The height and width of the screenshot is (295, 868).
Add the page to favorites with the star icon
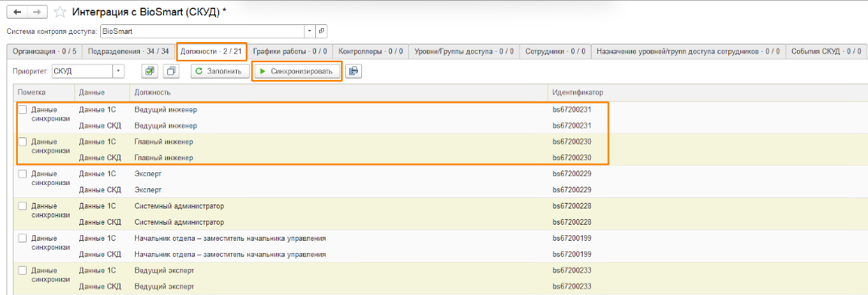(60, 11)
